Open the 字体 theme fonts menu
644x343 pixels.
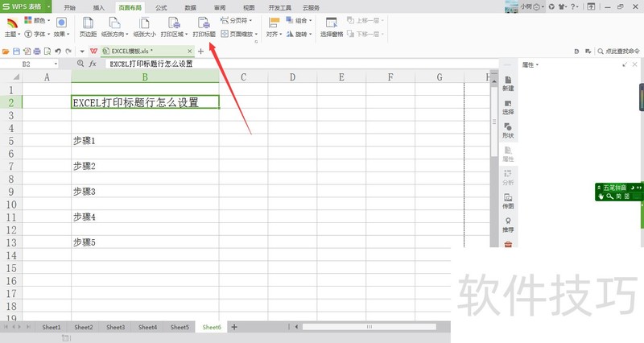pos(37,34)
